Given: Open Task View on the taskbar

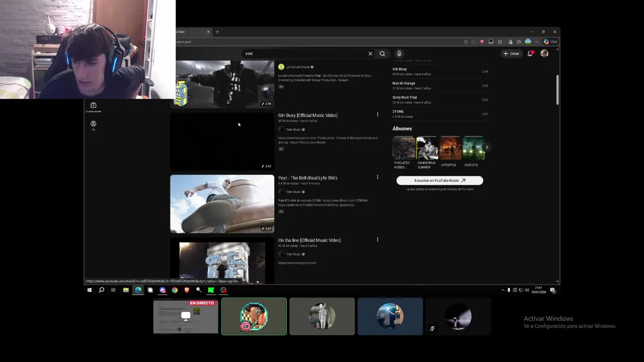Looking at the screenshot, I should pyautogui.click(x=113, y=290).
